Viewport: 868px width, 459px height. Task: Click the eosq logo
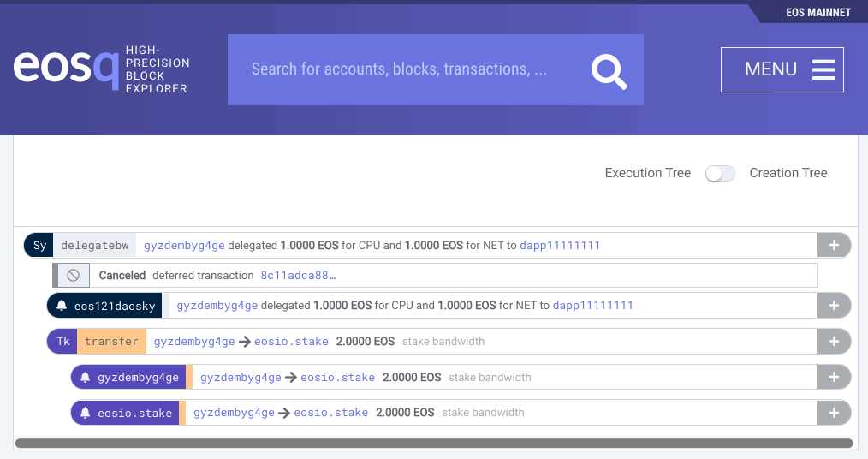click(66, 69)
